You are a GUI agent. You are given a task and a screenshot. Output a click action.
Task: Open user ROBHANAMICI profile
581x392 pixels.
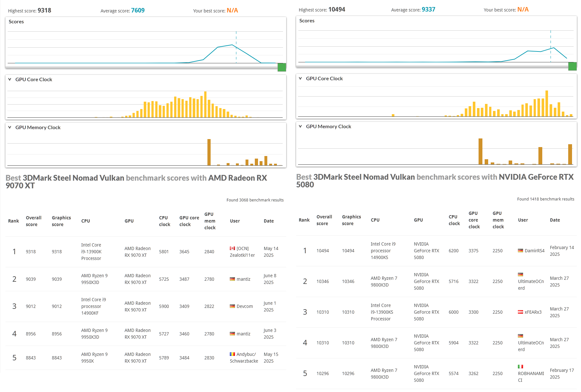531,377
